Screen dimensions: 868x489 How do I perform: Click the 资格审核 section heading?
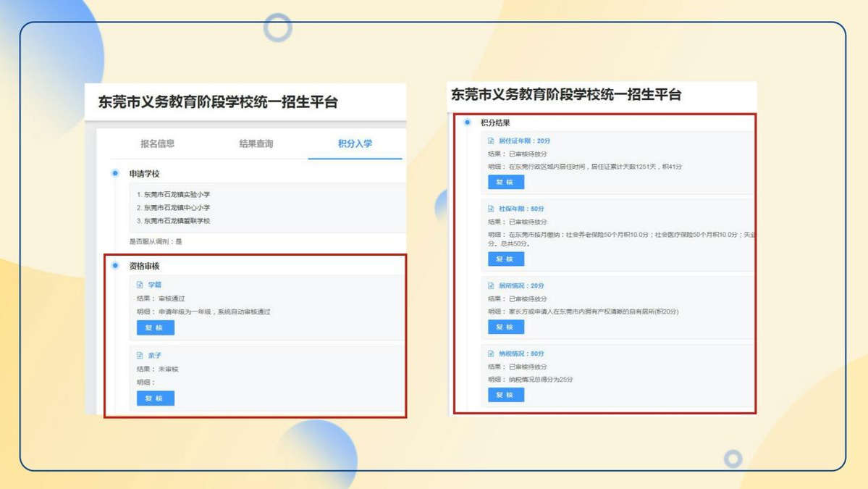click(145, 266)
